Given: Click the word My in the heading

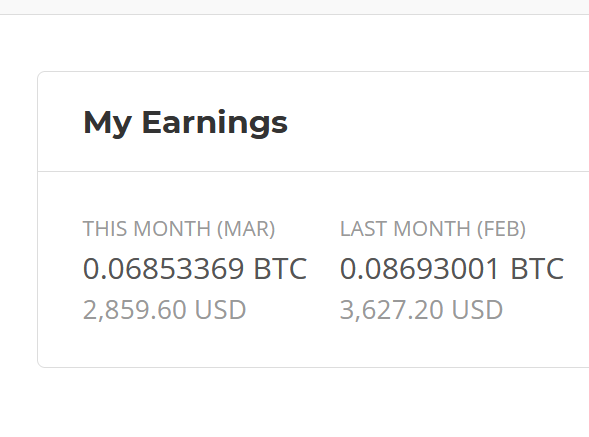Looking at the screenshot, I should [x=107, y=124].
